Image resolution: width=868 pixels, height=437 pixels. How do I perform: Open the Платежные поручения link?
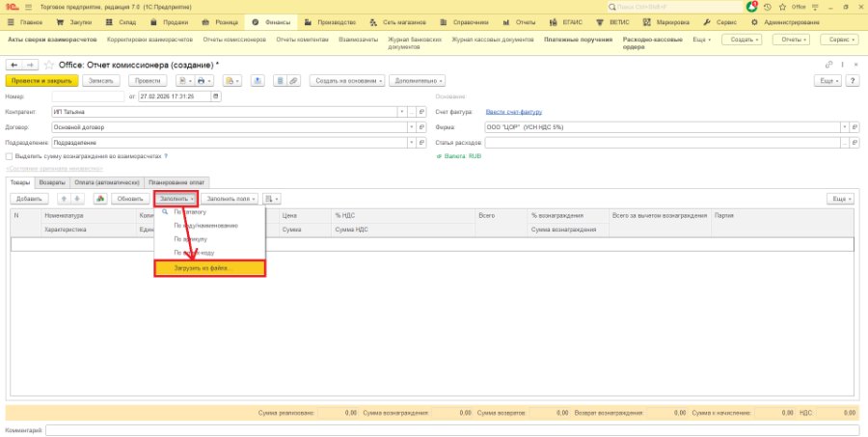(x=578, y=40)
